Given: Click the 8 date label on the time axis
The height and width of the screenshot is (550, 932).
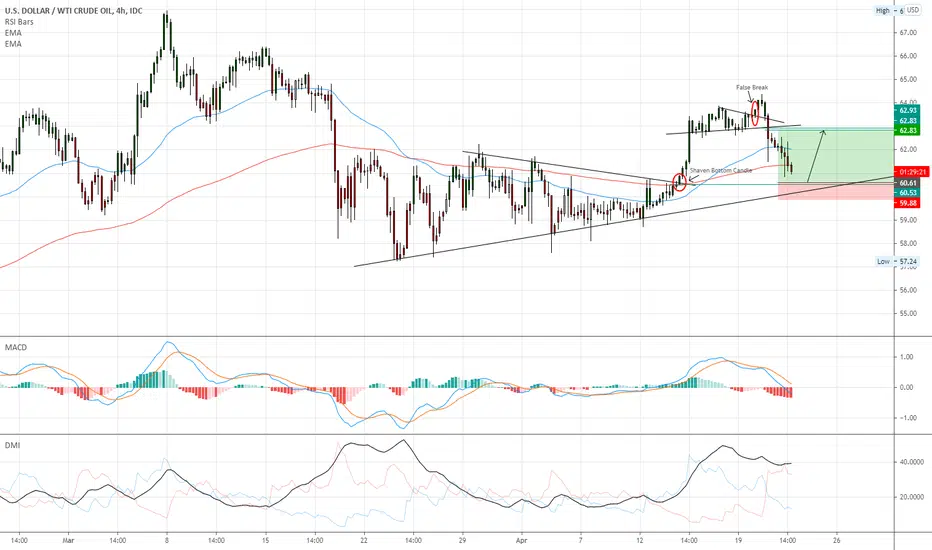Looking at the screenshot, I should click(167, 540).
